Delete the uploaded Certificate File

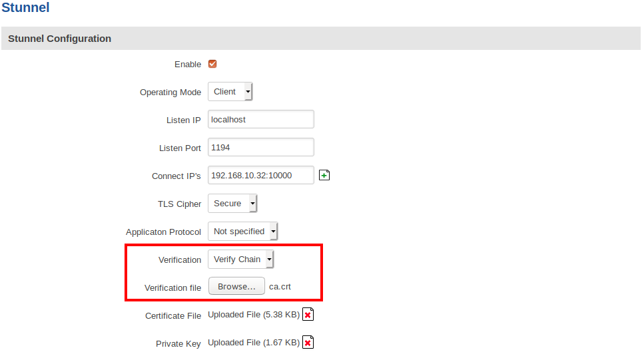pyautogui.click(x=308, y=315)
